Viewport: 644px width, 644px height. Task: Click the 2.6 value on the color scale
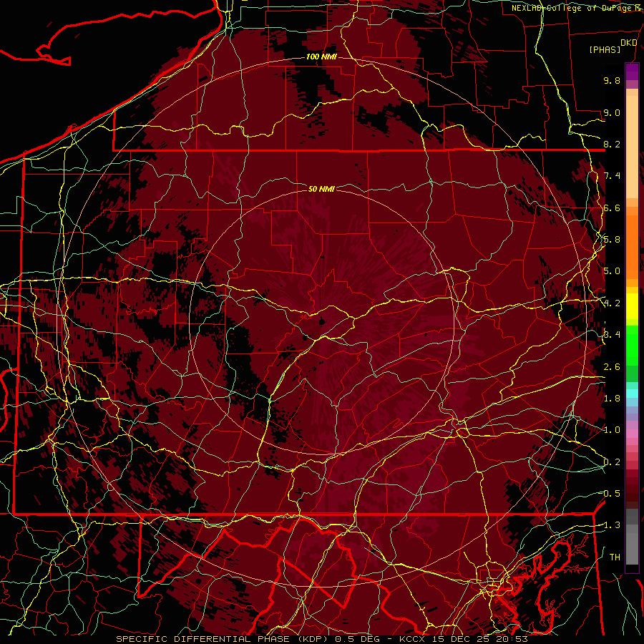coord(612,367)
